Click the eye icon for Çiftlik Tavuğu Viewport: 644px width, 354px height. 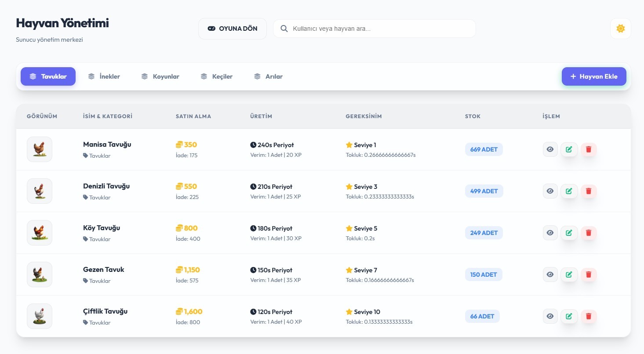[550, 316]
